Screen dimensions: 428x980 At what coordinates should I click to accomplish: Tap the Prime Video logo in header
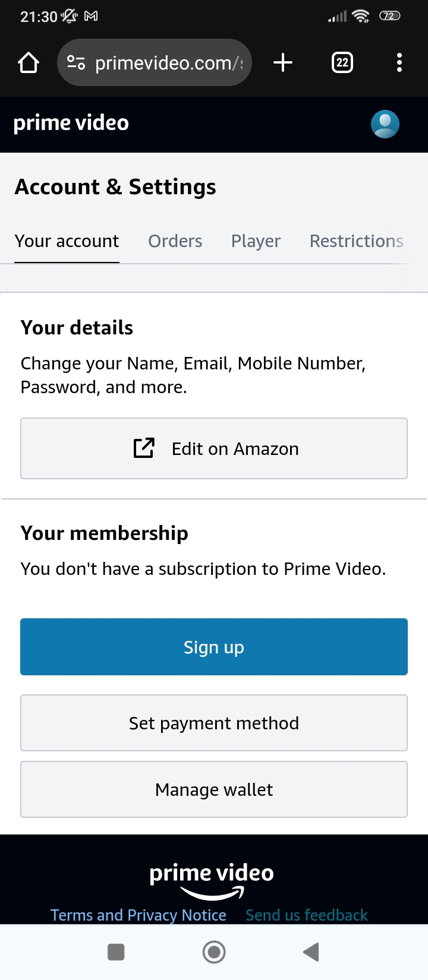point(71,123)
